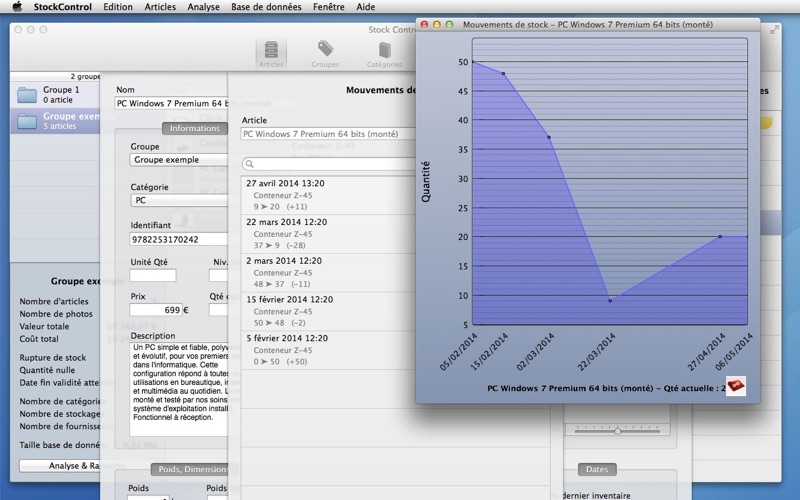Click the Poids input field at bottom
Viewport: 800px width, 500px height.
tap(148, 497)
